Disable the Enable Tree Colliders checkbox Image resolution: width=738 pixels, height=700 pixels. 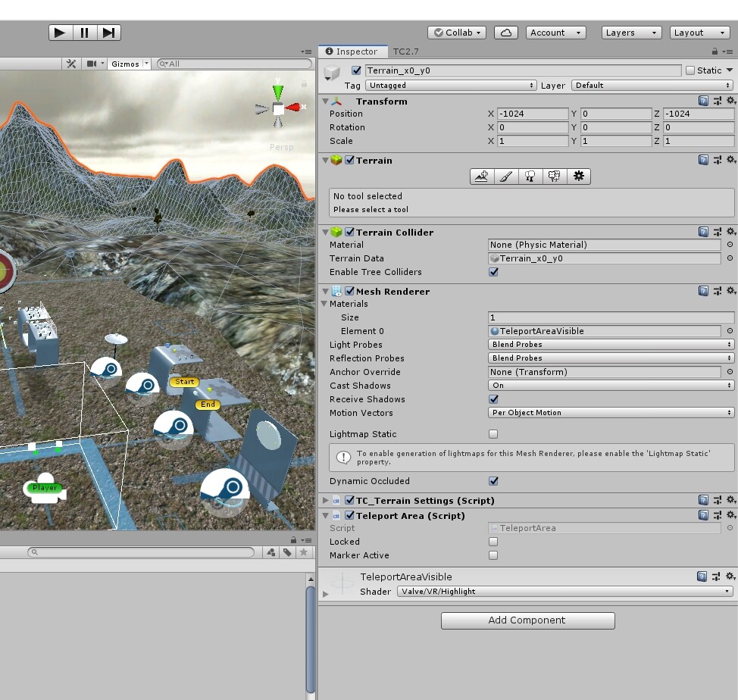[x=493, y=272]
